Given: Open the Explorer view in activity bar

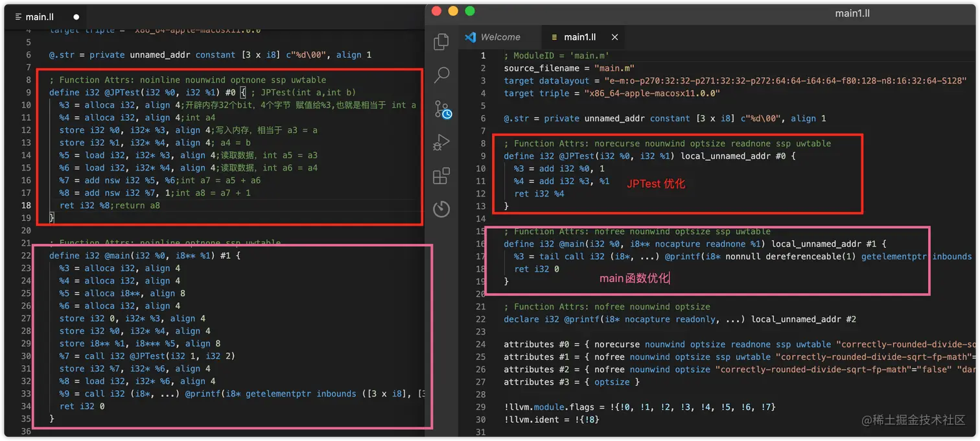Looking at the screenshot, I should [441, 42].
